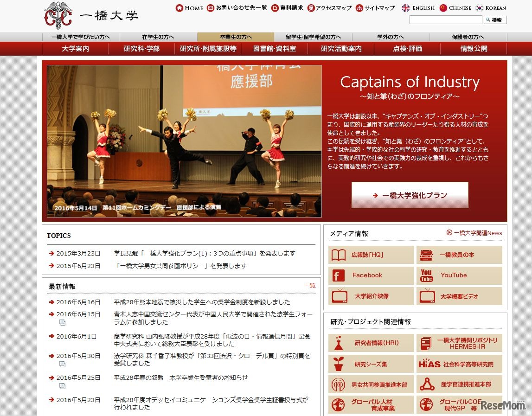Open 情報公開 menu
The height and width of the screenshot is (416, 532).
click(x=474, y=49)
